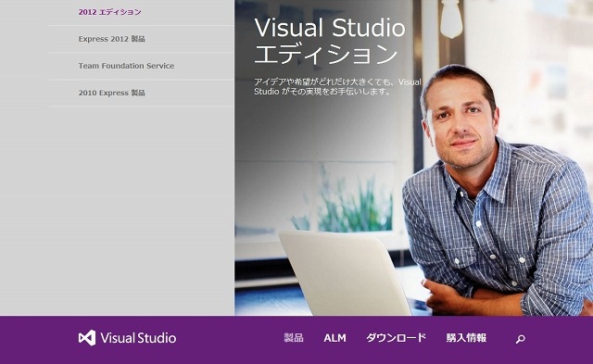593x364 pixels.
Task: Open the 2010 Express 製品 link
Action: [x=111, y=93]
